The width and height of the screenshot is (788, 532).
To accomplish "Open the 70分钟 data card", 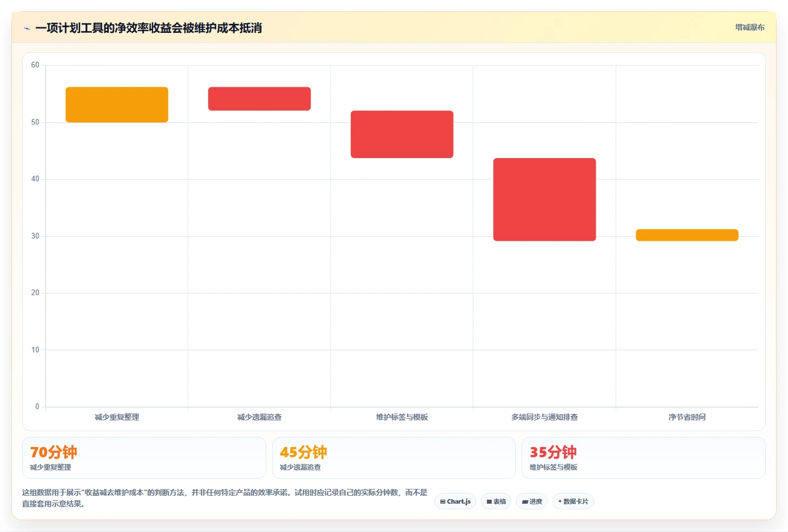I will pyautogui.click(x=144, y=458).
